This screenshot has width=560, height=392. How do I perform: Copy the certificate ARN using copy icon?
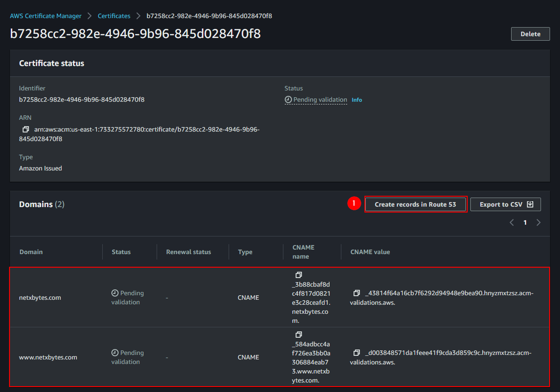pos(26,129)
